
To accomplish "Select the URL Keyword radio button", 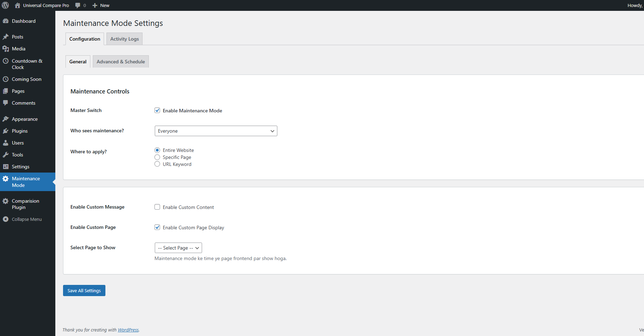I will click(x=157, y=164).
